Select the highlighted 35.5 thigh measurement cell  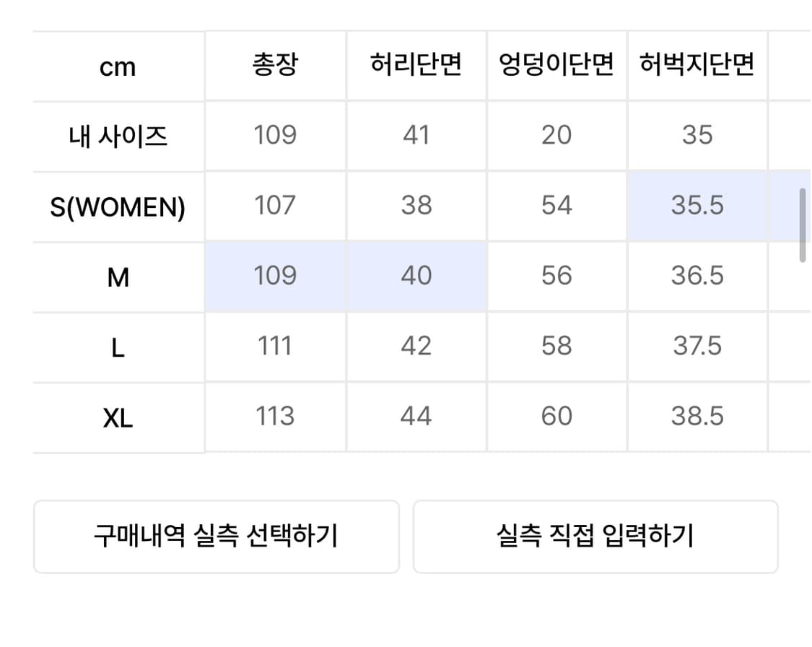click(x=697, y=205)
